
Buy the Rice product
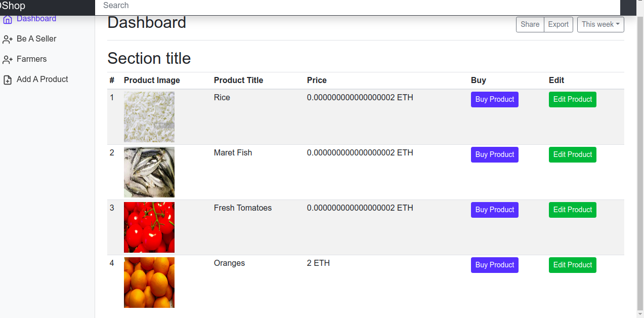pos(495,99)
